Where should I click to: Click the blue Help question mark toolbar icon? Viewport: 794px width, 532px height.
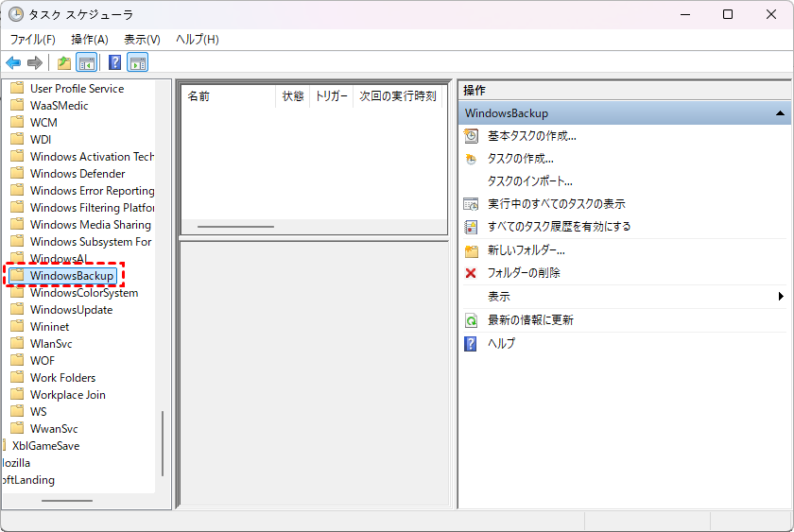coord(114,63)
